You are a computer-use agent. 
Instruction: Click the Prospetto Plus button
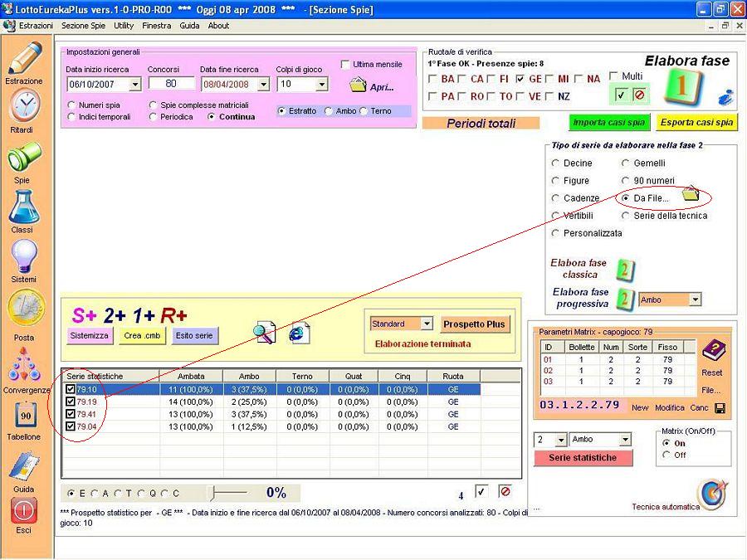(474, 324)
